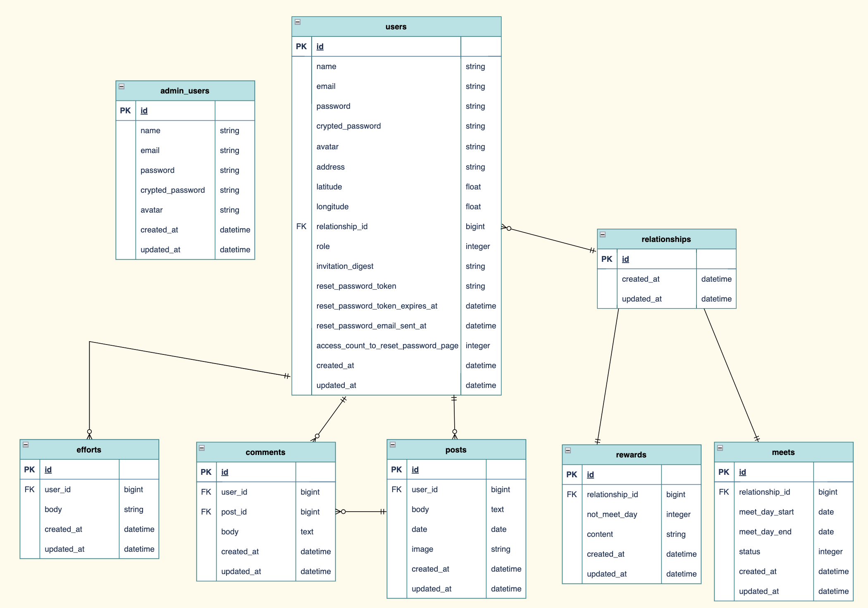Collapse the efforts table
The height and width of the screenshot is (608, 868).
click(x=26, y=445)
